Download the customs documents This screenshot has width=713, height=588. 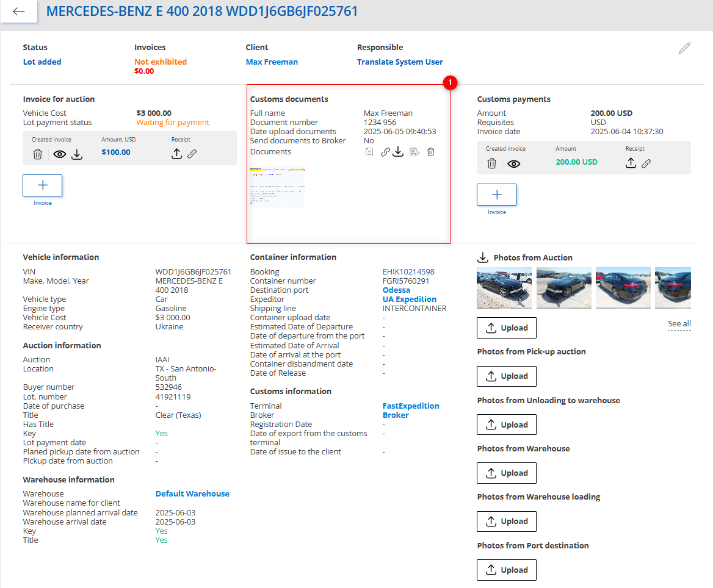pyautogui.click(x=399, y=151)
